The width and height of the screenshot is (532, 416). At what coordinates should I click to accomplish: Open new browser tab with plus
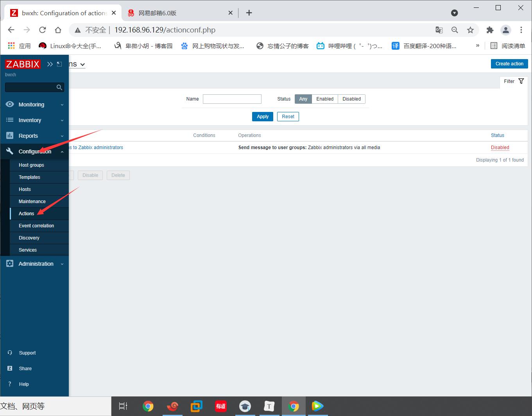249,13
